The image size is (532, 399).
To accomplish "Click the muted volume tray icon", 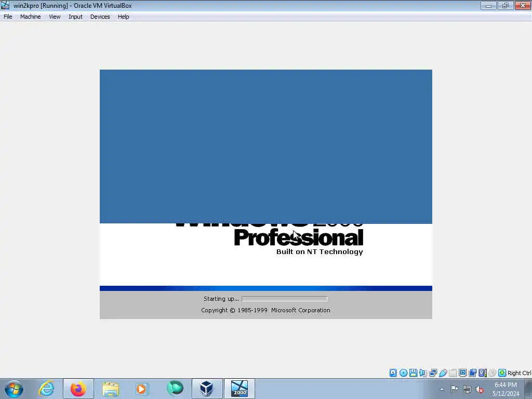I will pos(480,389).
